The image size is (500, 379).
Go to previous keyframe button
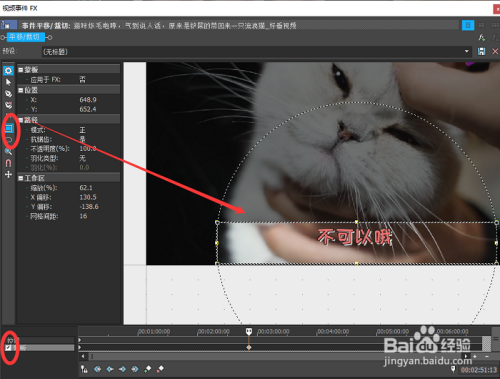(110, 369)
